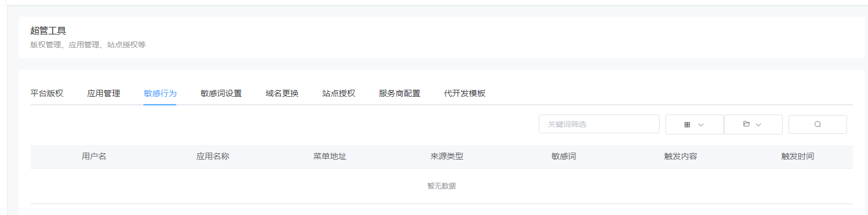
Task: Open the folder icon dropdown
Action: tap(753, 124)
